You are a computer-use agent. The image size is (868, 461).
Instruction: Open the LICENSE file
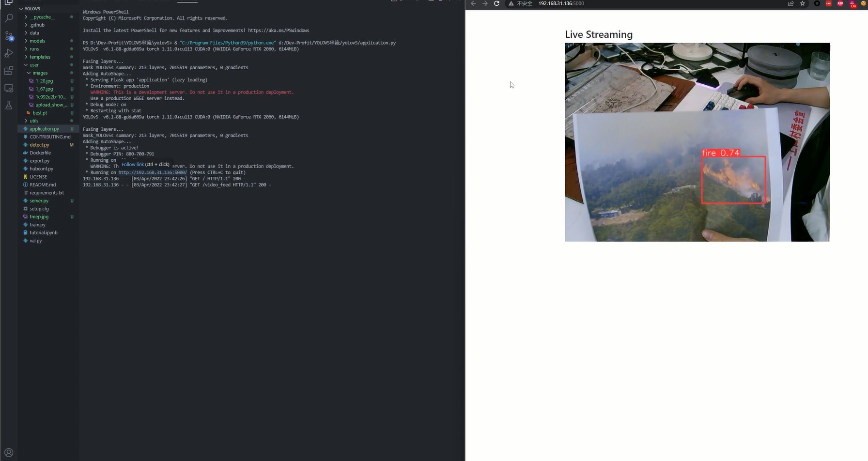click(48, 177)
